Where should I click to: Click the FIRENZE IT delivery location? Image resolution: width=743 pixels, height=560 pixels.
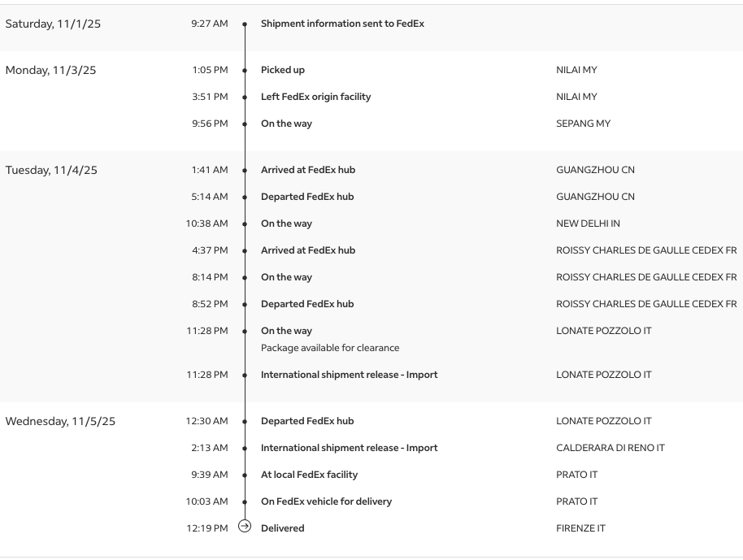580,528
